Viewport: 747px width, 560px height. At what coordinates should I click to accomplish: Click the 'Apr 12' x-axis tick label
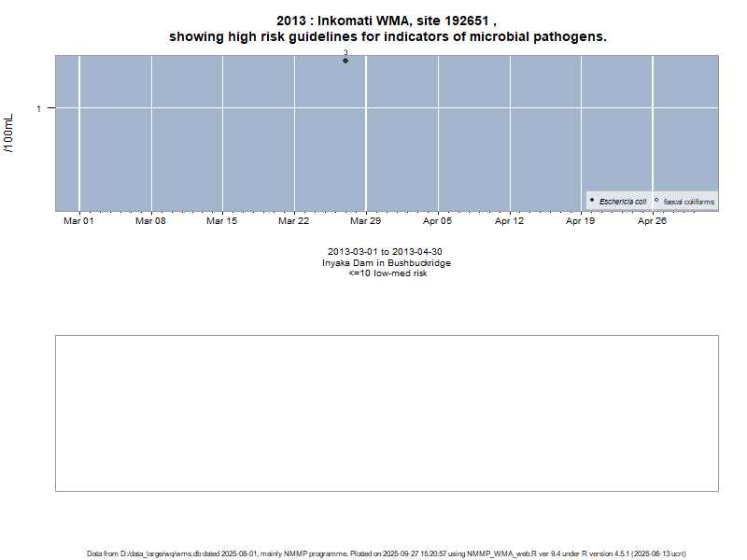point(509,221)
